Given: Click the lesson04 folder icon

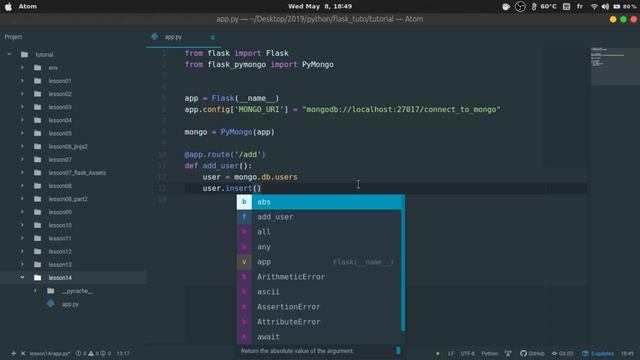Looking at the screenshot, I should click(x=38, y=120).
